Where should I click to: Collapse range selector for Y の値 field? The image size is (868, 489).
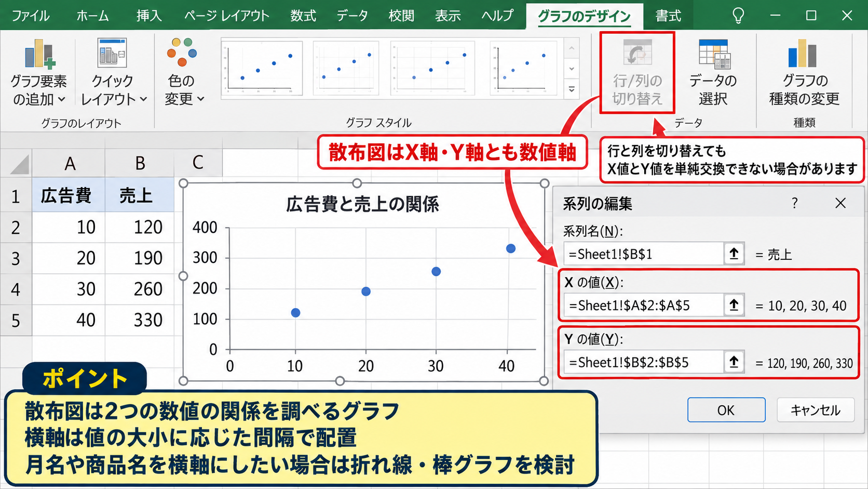coord(734,362)
